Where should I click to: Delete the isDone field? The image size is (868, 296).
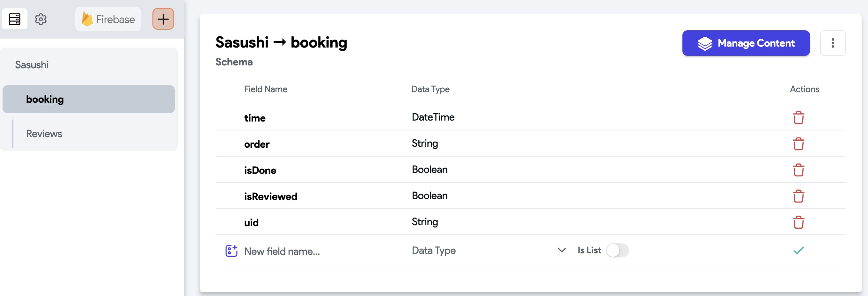[798, 170]
